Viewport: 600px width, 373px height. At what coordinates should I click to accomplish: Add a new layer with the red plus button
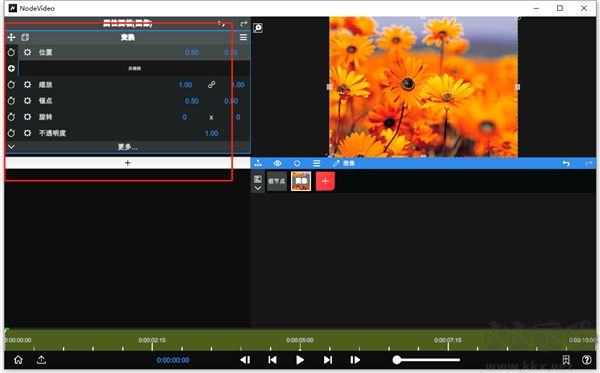coord(325,181)
